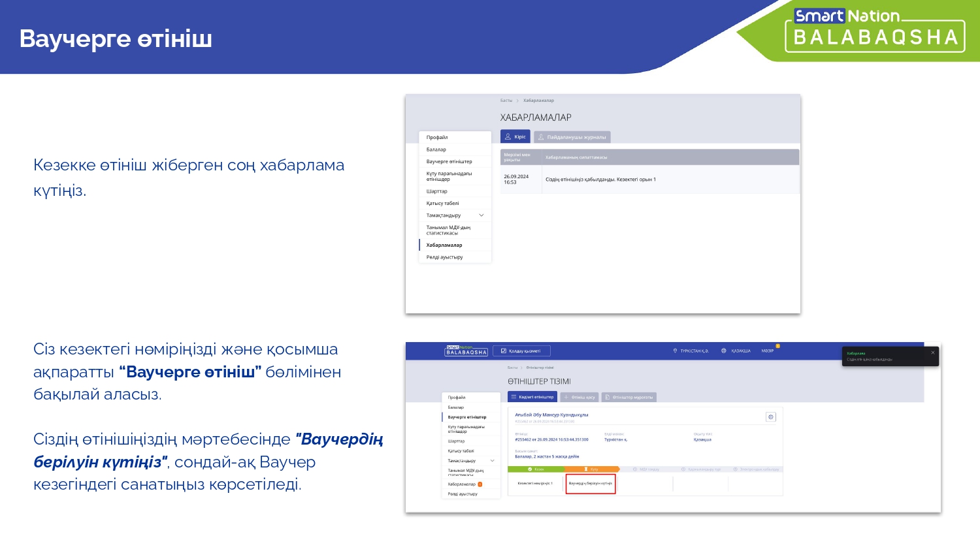Click the notification row dated 26.09.2024

point(649,180)
